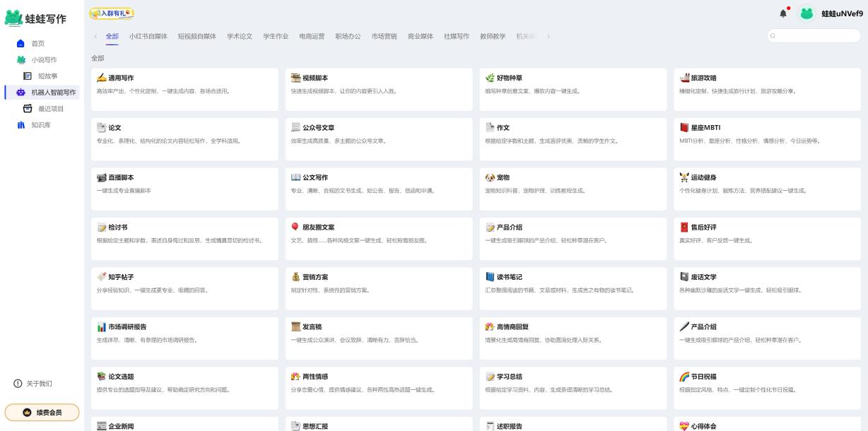Image resolution: width=868 pixels, height=431 pixels.
Task: Click the 公文写作 open book icon
Action: [296, 177]
